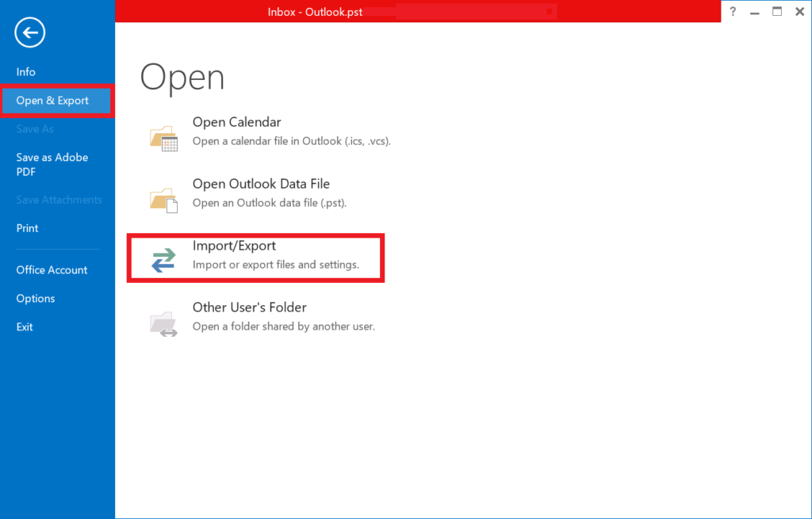Minimize the Outlook window
The height and width of the screenshot is (519, 812).
[754, 11]
